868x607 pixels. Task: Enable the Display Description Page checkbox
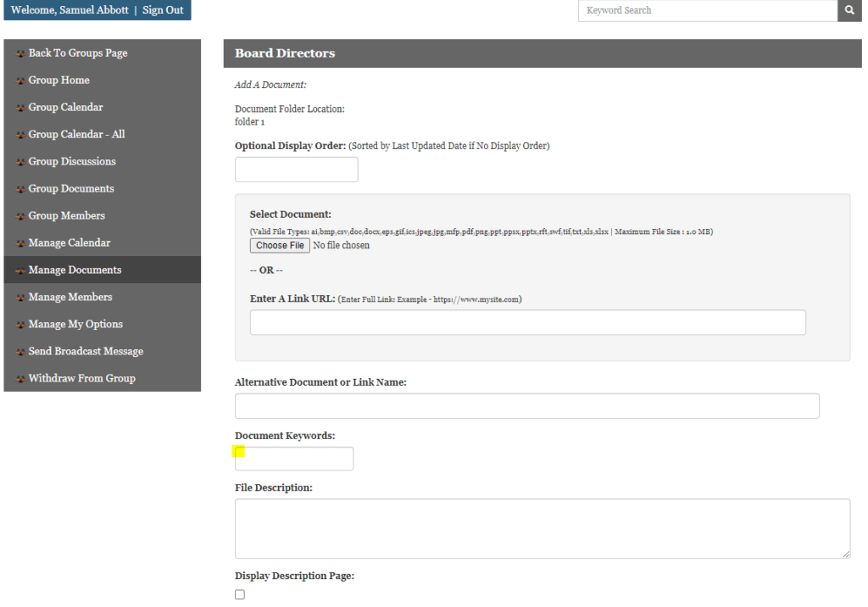240,595
